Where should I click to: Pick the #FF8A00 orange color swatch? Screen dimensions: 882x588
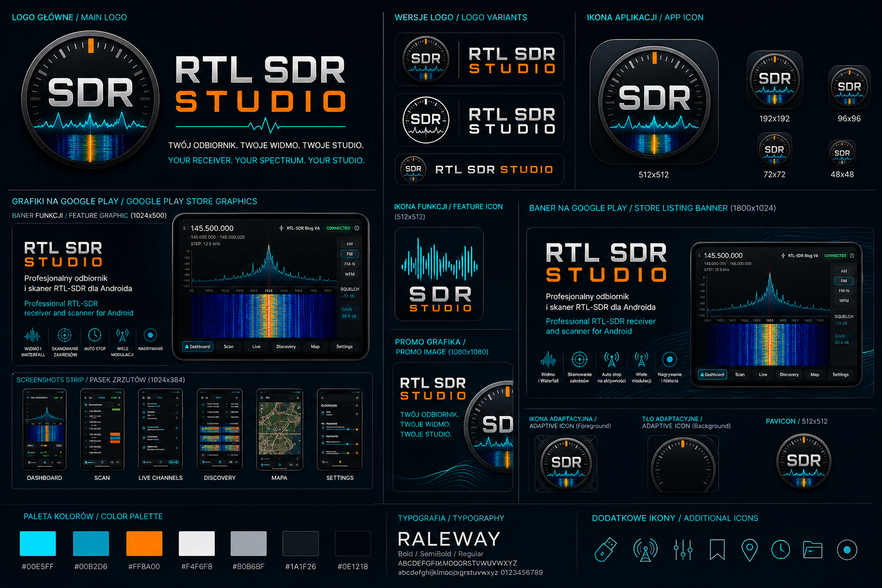(144, 543)
